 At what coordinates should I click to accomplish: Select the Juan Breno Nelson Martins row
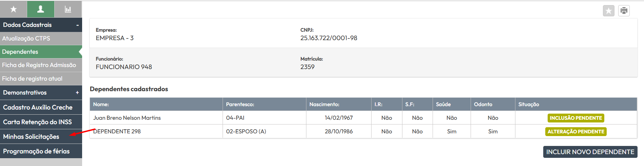coord(363,118)
